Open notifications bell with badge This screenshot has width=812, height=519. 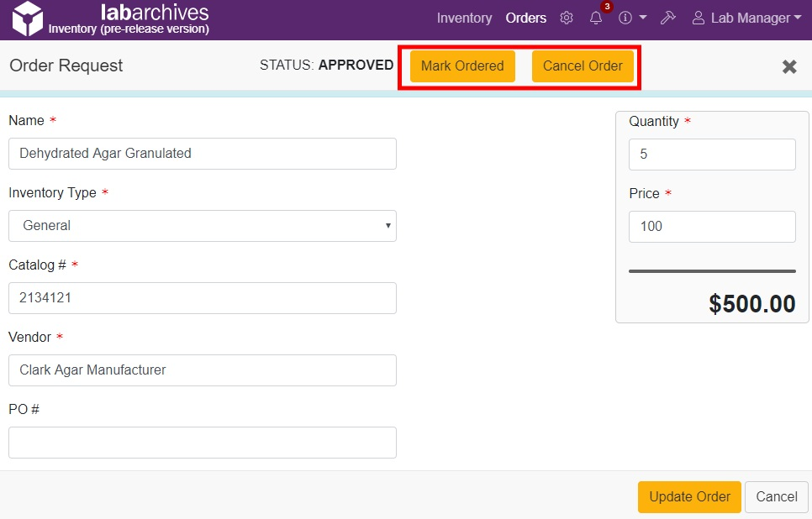(x=596, y=18)
